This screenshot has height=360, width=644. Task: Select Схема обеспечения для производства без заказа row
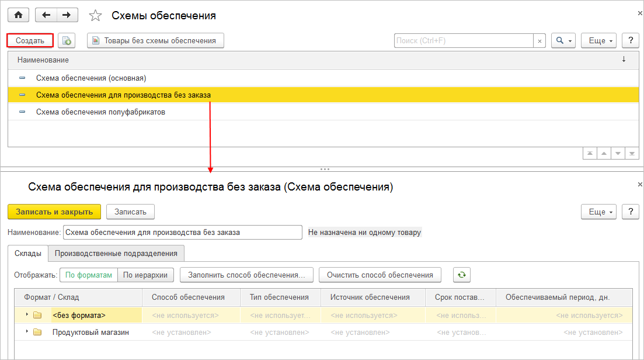tap(323, 95)
